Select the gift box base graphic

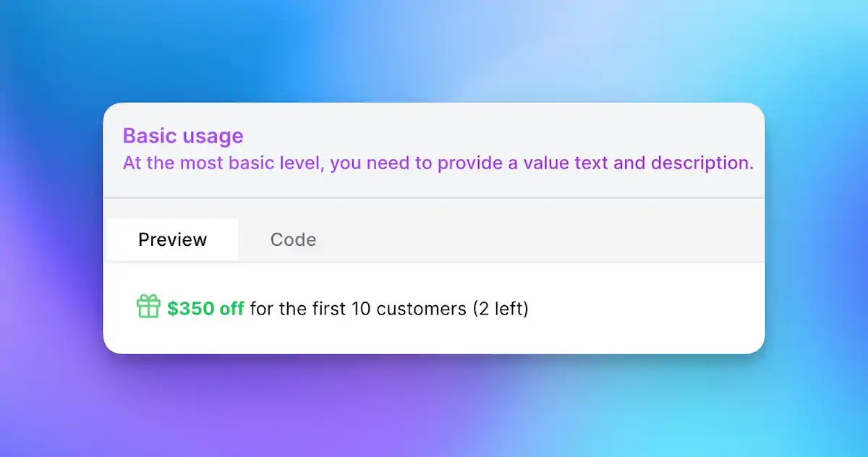pyautogui.click(x=148, y=312)
